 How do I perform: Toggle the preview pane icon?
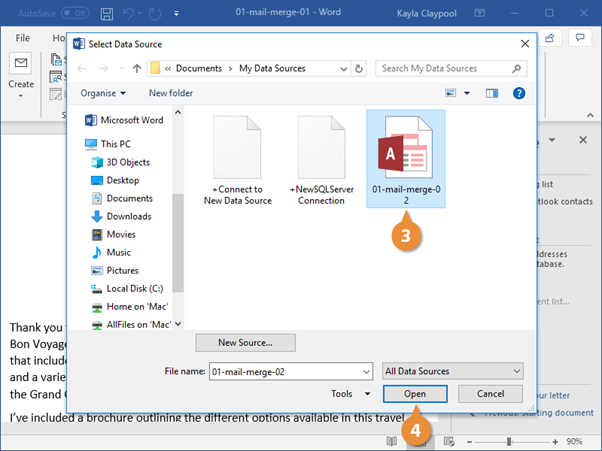coord(492,93)
